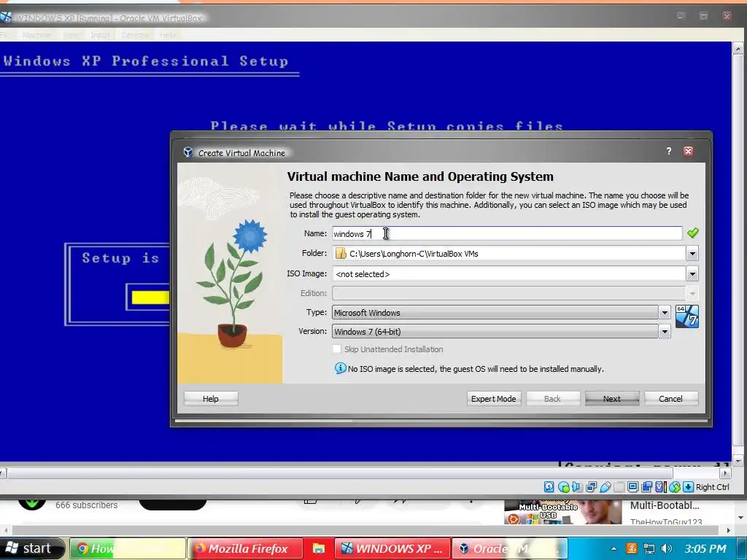
Task: Open the Windows start button
Action: [x=31, y=548]
